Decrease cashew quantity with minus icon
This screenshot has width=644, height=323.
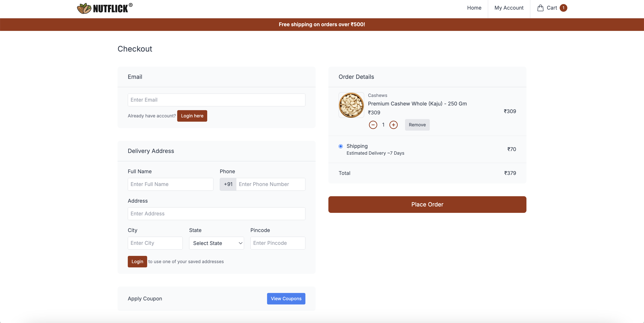pyautogui.click(x=373, y=125)
